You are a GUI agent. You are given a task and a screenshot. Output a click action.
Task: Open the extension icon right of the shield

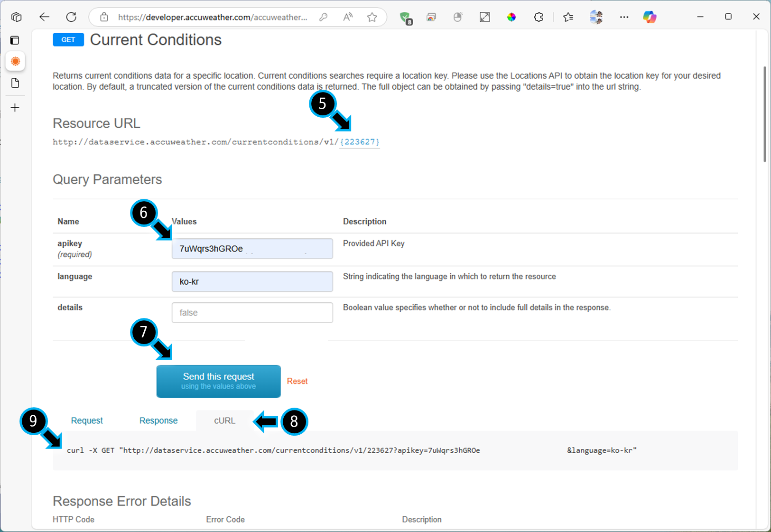(431, 17)
